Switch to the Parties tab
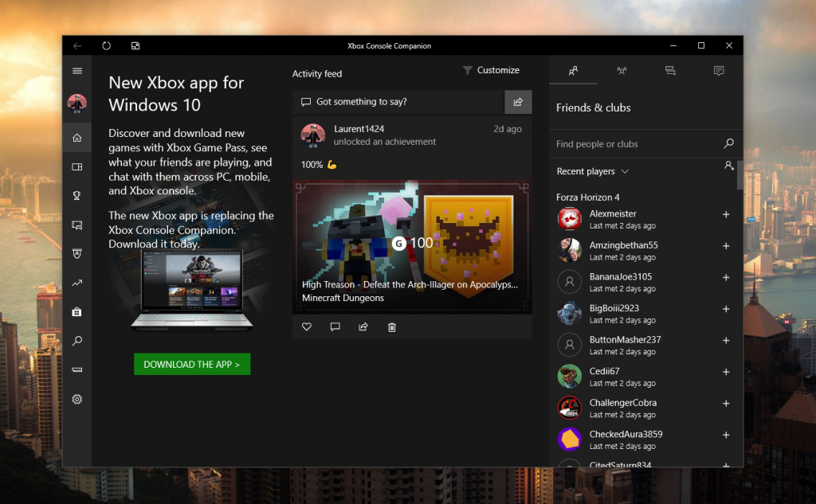The width and height of the screenshot is (816, 504). coord(622,71)
